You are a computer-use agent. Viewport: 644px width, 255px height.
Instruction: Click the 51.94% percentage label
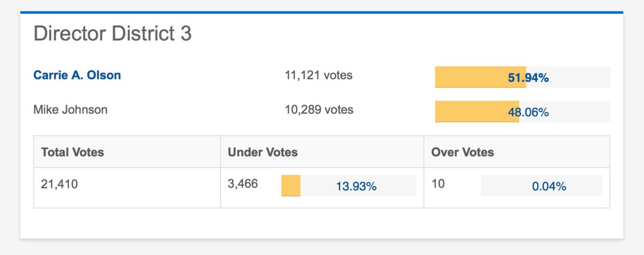pos(528,78)
